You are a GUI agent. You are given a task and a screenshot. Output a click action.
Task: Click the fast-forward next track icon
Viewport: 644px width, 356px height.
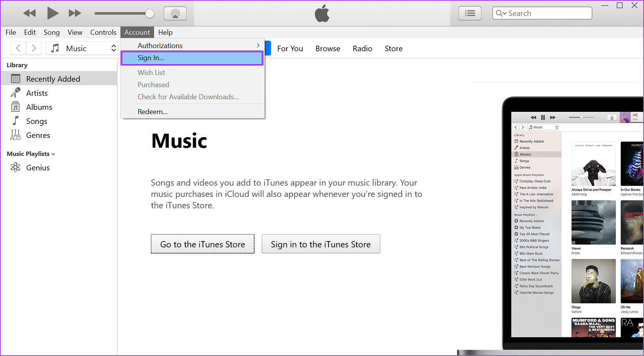pos(75,13)
